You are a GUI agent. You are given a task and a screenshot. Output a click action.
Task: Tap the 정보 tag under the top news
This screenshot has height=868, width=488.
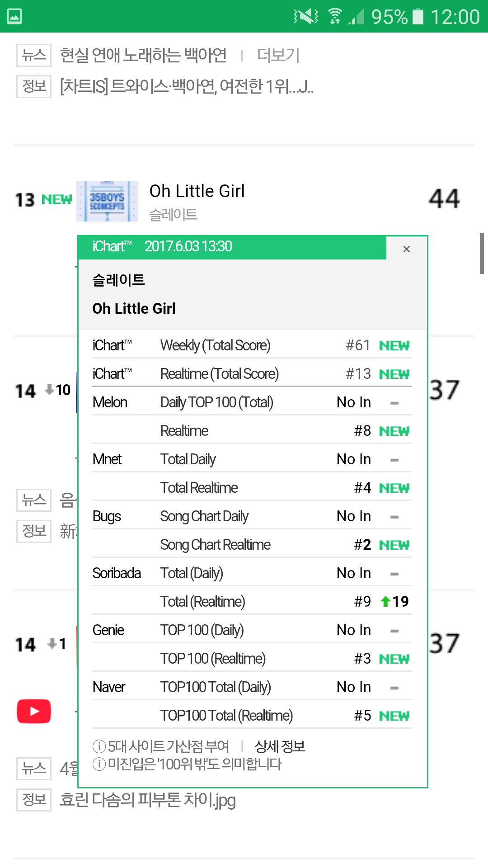click(x=34, y=86)
